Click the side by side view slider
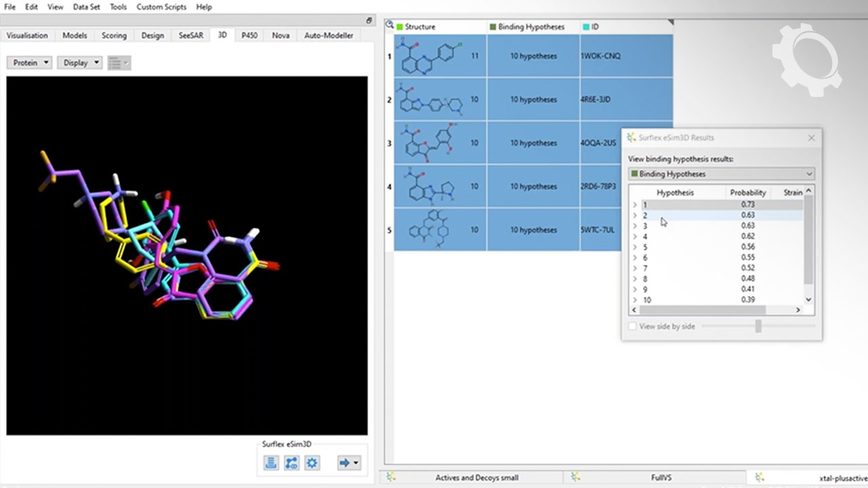This screenshot has width=868, height=488. click(758, 326)
